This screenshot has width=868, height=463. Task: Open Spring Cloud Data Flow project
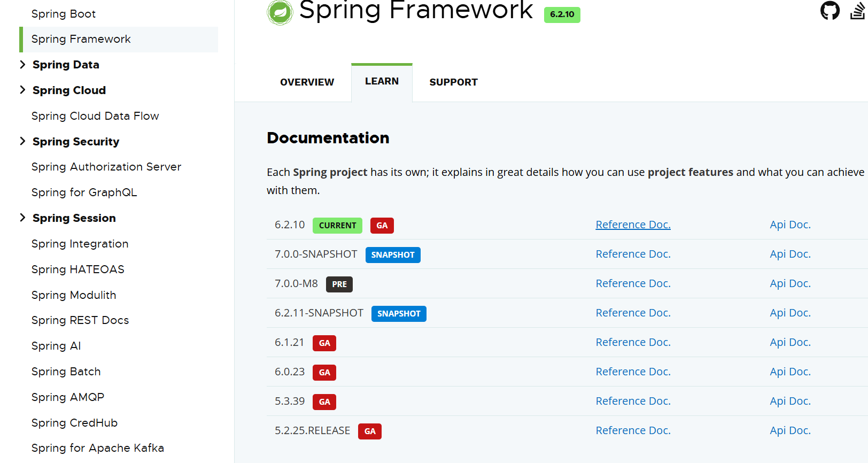95,116
